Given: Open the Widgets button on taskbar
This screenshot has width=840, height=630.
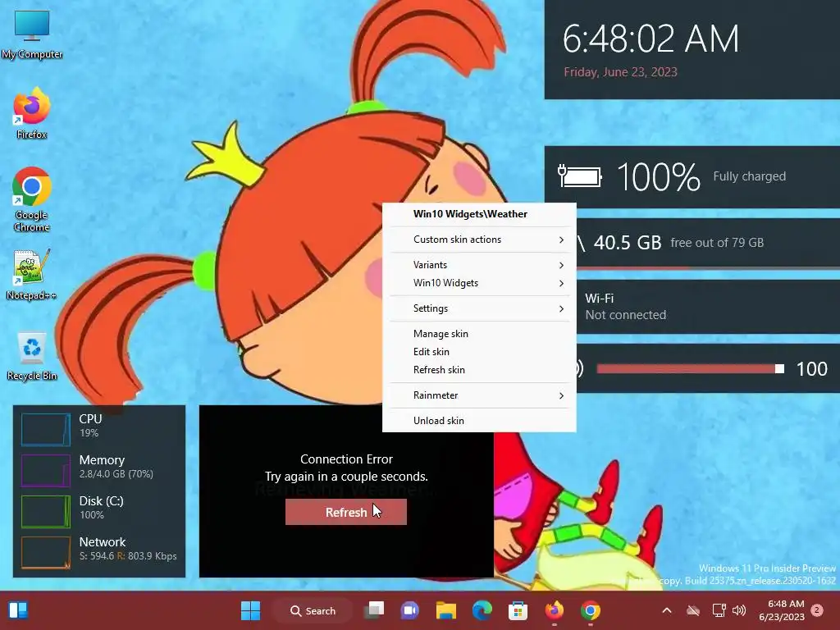Looking at the screenshot, I should coord(18,610).
